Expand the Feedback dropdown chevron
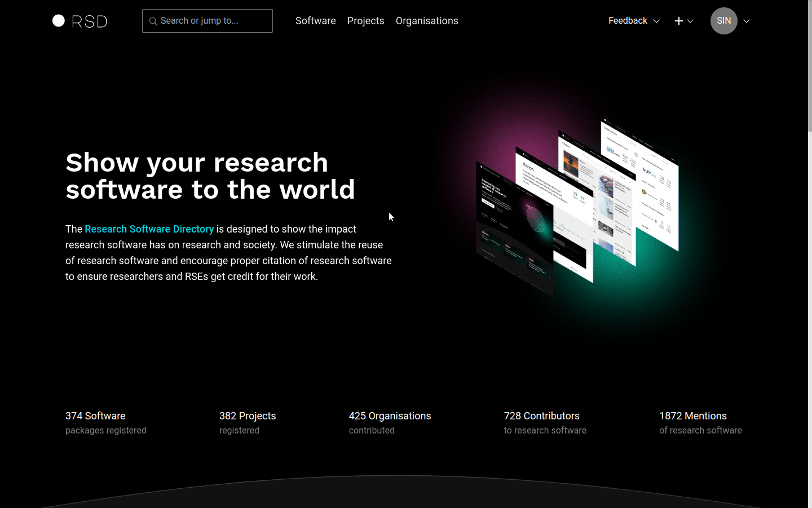 (x=656, y=21)
